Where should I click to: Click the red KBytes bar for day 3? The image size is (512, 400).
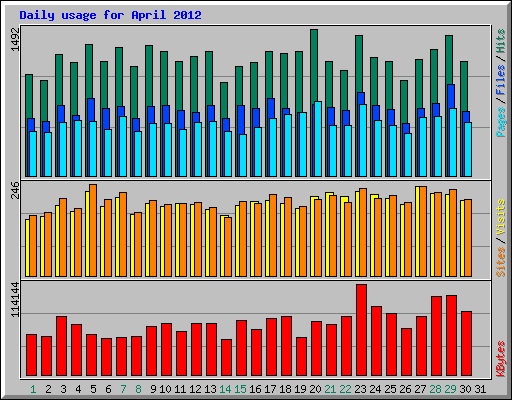(x=61, y=346)
